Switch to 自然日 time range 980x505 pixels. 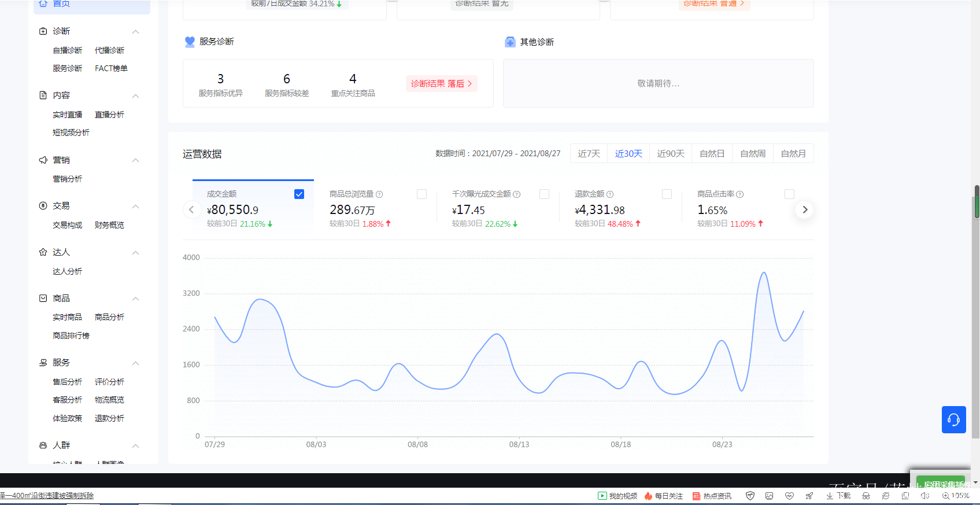[712, 153]
